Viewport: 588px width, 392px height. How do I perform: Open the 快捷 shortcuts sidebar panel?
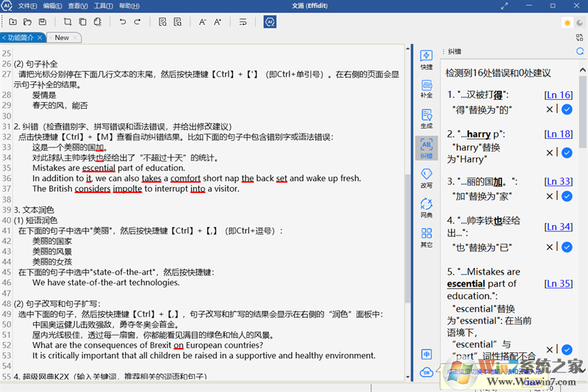[426, 59]
